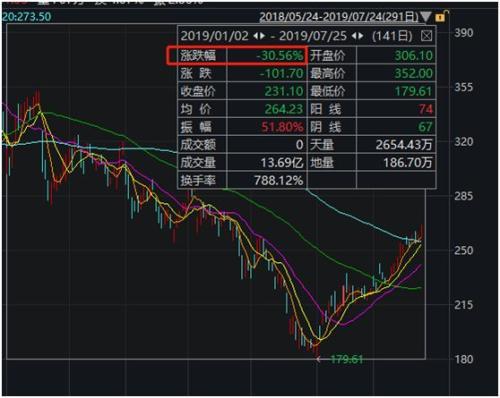The width and height of the screenshot is (500, 398).
Task: Open the date range dropdown triangle
Action: pyautogui.click(x=426, y=17)
